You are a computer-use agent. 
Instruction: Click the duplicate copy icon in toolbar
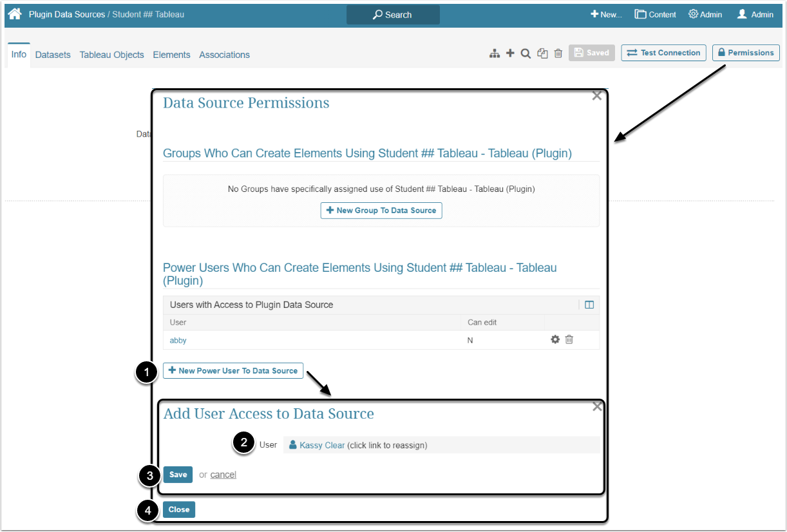click(542, 53)
